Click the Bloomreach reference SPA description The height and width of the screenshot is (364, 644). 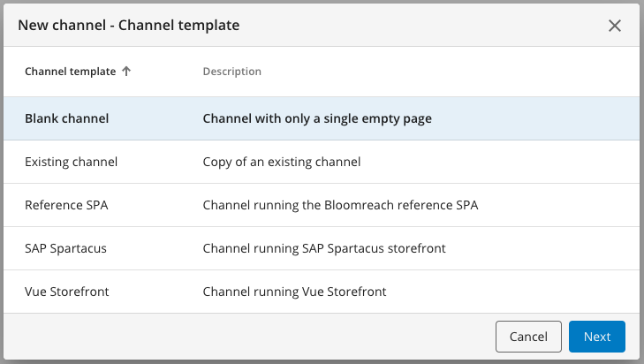point(340,205)
